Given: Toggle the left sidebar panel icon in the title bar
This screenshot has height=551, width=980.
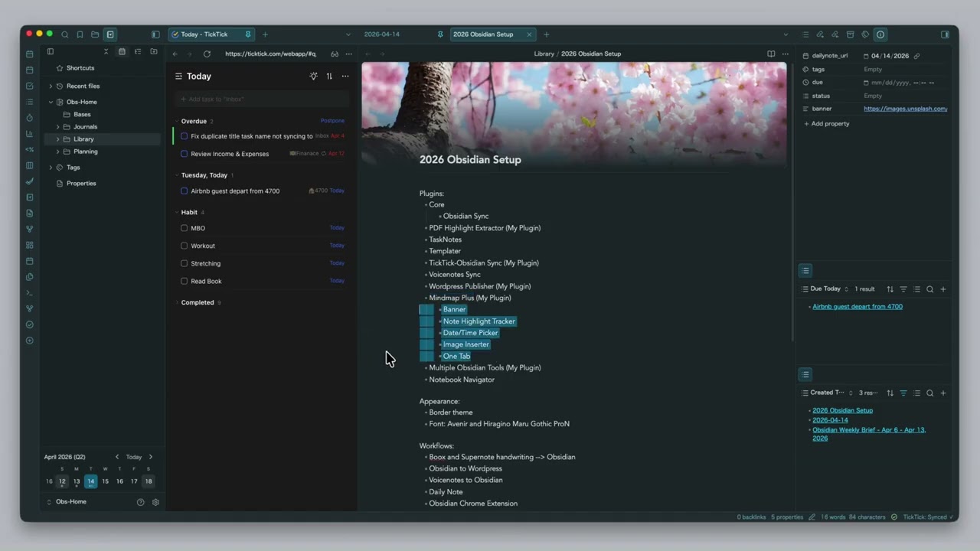Looking at the screenshot, I should click(x=155, y=34).
